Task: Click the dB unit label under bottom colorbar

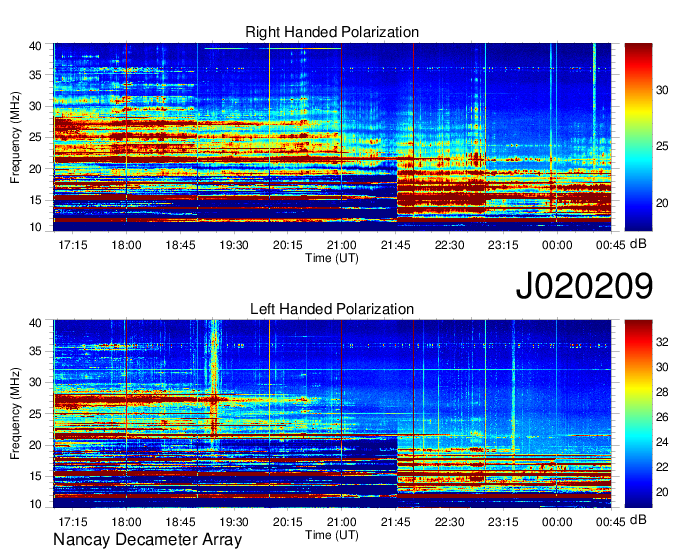Action: pyautogui.click(x=638, y=520)
